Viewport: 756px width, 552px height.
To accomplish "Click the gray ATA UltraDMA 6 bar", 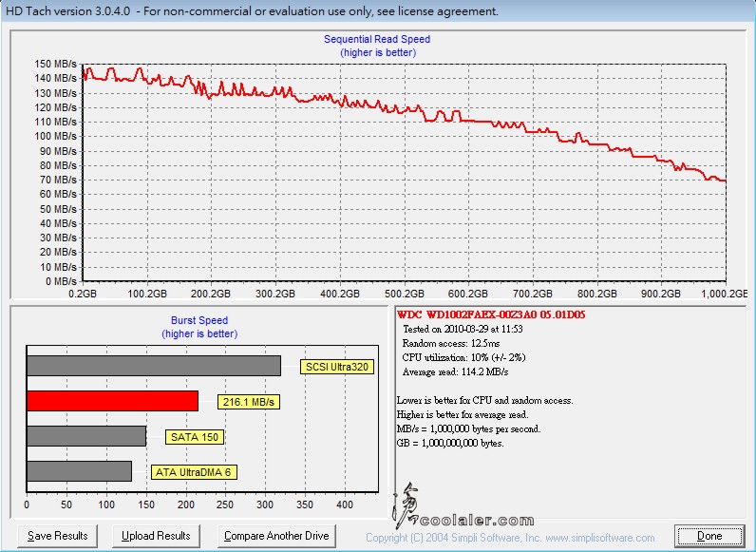I will (x=79, y=471).
